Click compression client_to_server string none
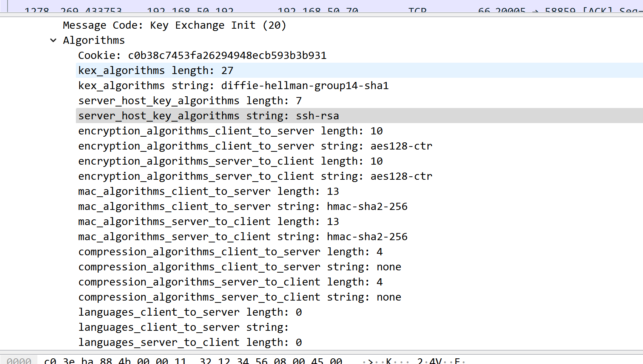This screenshot has height=364, width=643. 239,267
